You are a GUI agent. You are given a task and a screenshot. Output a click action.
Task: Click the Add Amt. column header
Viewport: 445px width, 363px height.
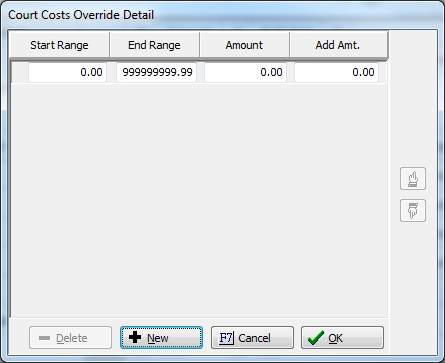tap(338, 45)
